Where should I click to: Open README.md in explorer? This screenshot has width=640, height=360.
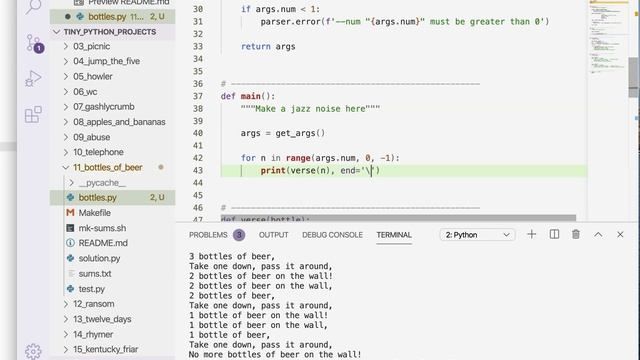103,243
